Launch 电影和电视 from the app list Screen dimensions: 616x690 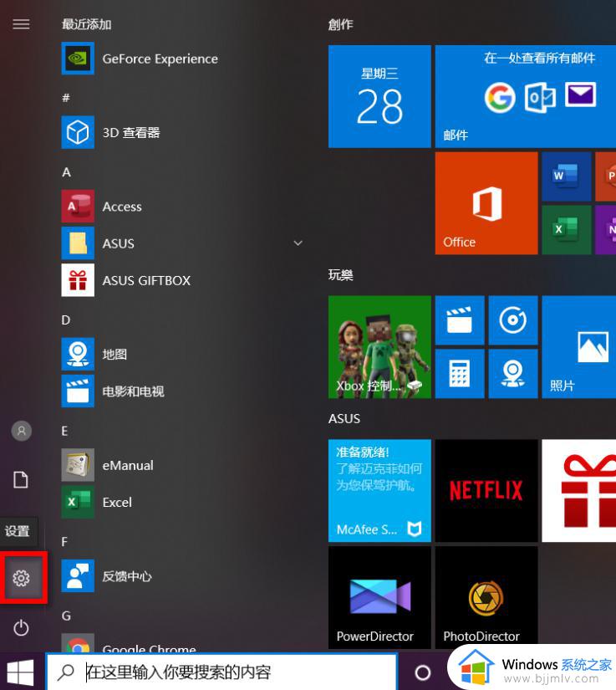(x=182, y=391)
